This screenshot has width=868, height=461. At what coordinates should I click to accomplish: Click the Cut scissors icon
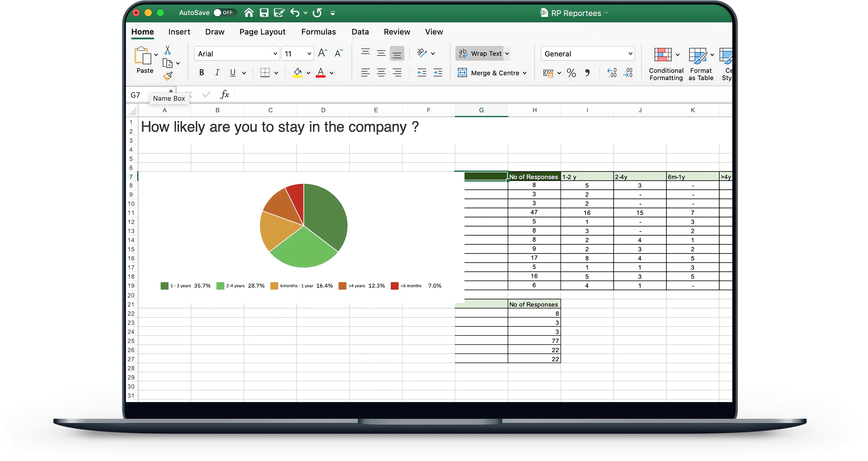click(x=167, y=50)
